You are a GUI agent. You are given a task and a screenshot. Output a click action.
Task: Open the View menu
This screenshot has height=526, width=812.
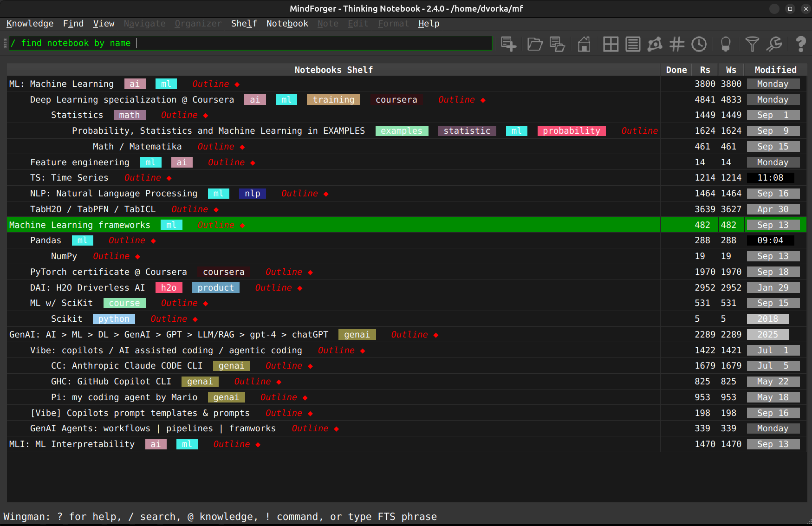(104, 24)
